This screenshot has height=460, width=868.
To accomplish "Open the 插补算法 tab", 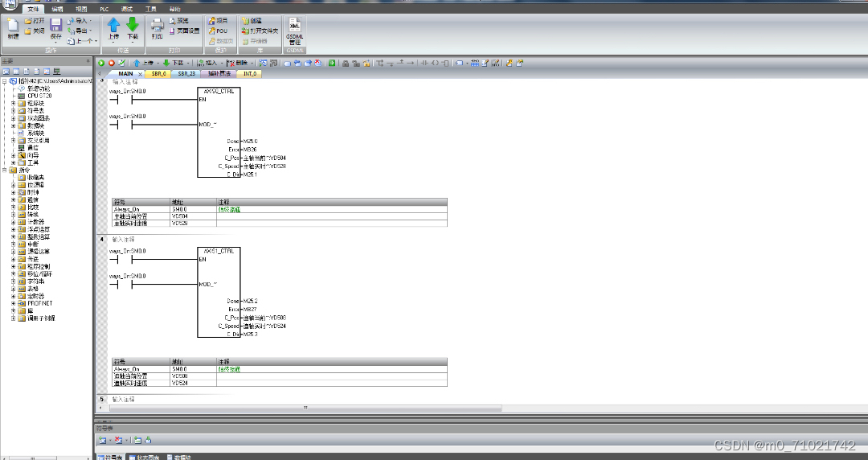I will tap(219, 74).
